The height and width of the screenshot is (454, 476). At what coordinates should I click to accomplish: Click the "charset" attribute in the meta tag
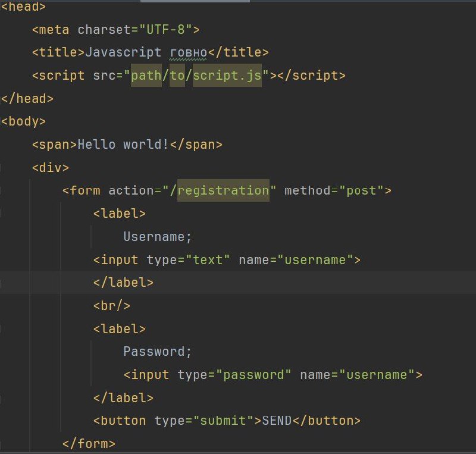105,30
